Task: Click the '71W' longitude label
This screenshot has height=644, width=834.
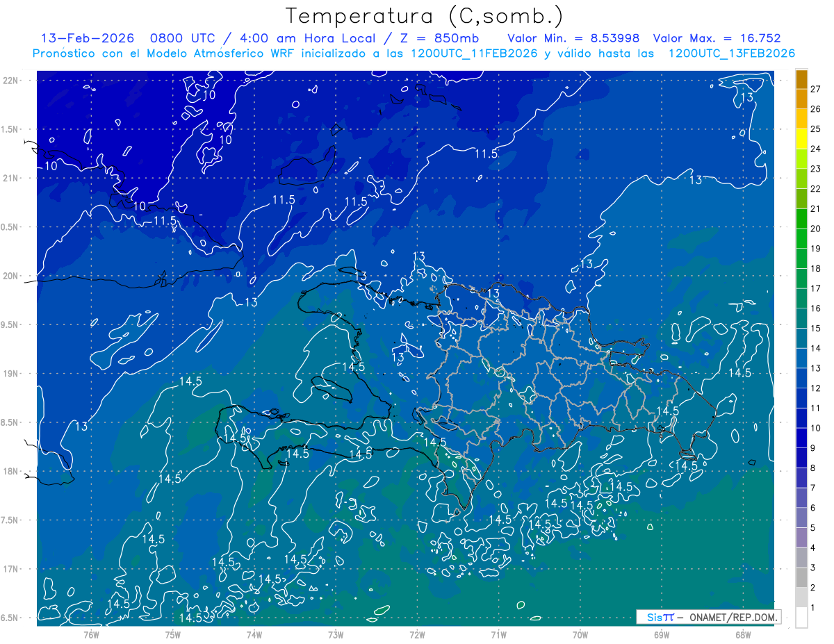Action: click(x=498, y=634)
